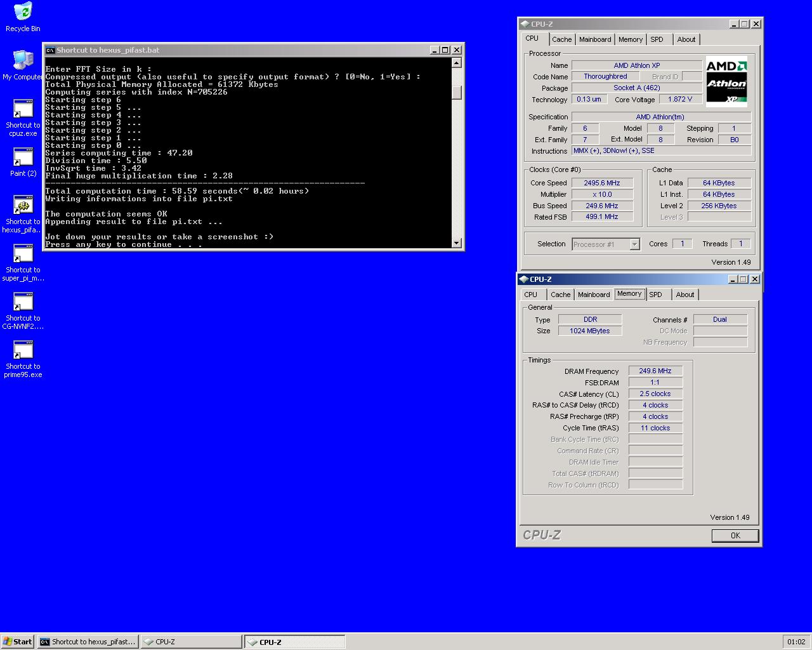The width and height of the screenshot is (812, 650).
Task: Open the lower CPU-Z window title icon
Action: 523,279
